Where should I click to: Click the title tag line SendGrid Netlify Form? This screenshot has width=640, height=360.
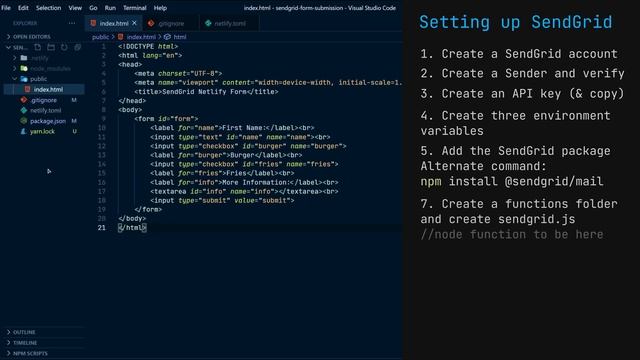click(207, 92)
